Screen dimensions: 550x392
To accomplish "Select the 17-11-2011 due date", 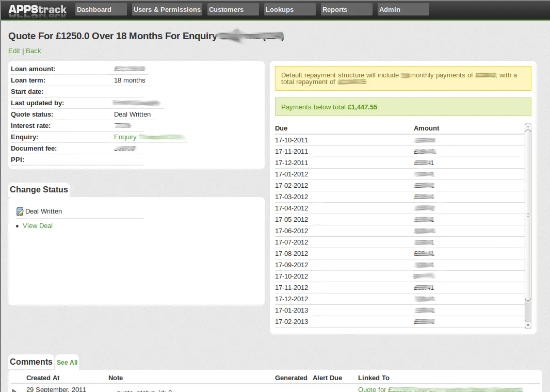I will [292, 152].
